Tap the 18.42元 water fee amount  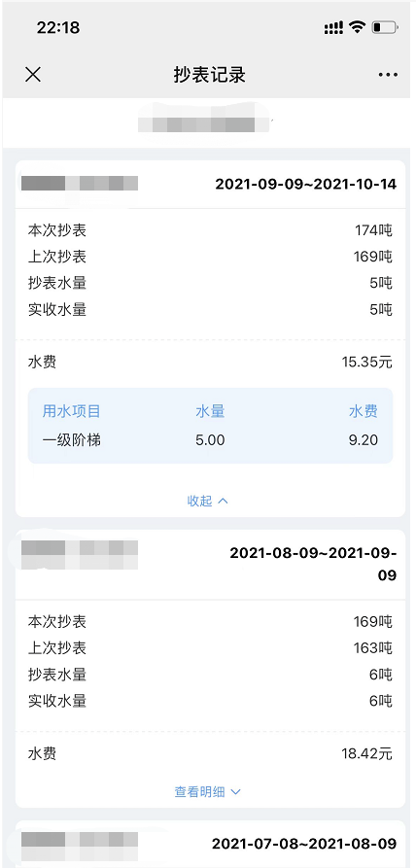click(x=366, y=753)
